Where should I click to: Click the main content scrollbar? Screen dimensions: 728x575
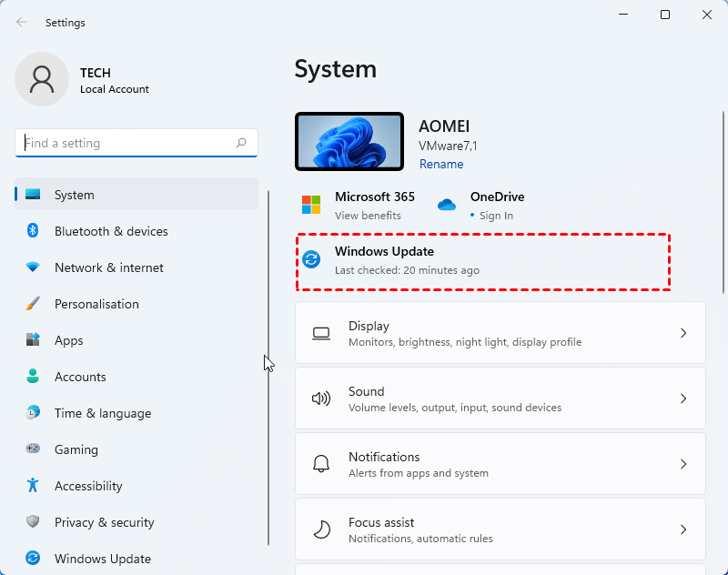point(723,202)
